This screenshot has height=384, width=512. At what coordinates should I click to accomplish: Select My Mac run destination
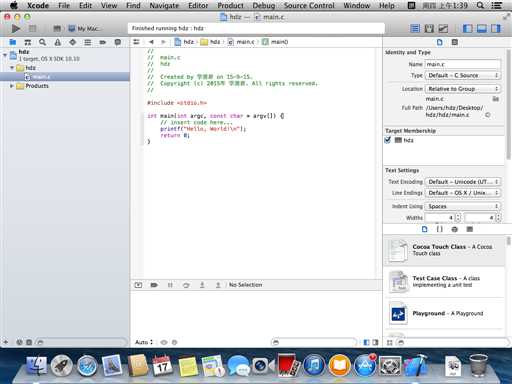[84, 29]
